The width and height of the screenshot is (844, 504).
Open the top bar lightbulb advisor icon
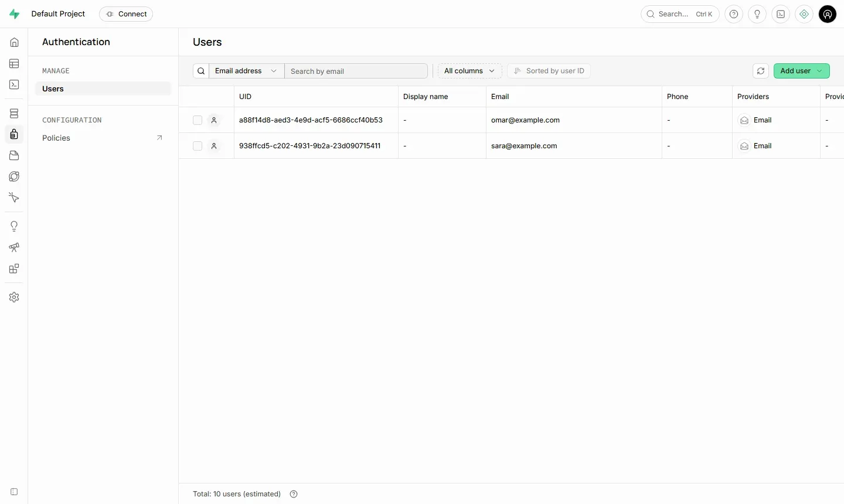click(x=757, y=14)
